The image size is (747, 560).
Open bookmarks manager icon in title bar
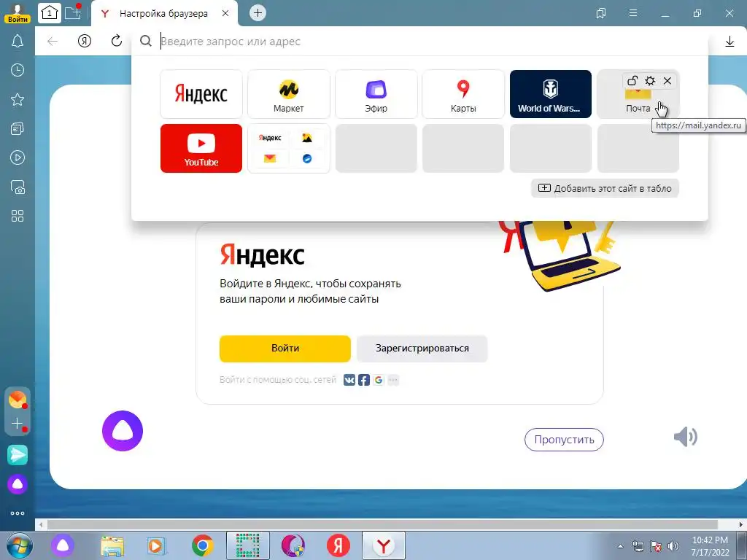pyautogui.click(x=601, y=13)
